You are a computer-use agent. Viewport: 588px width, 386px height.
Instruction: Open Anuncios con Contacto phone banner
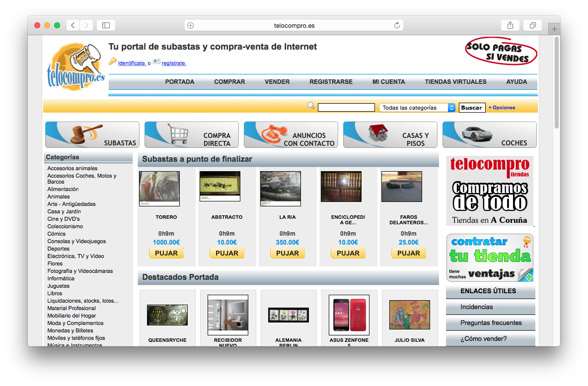click(291, 134)
